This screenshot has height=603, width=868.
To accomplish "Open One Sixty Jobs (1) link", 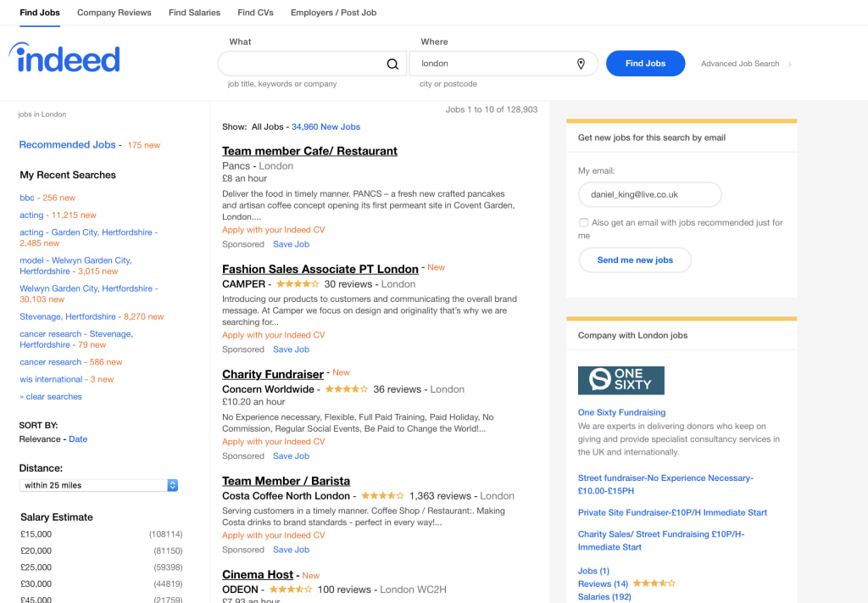I will point(593,571).
